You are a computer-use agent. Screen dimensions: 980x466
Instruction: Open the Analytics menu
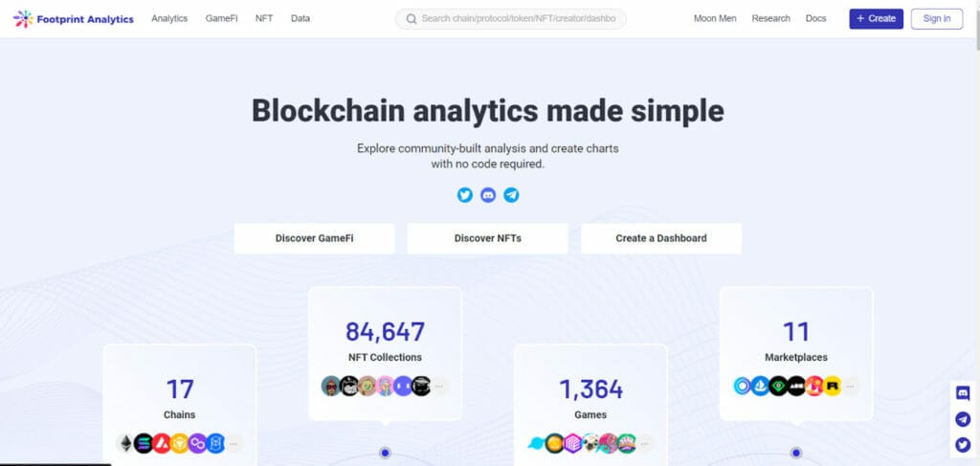(x=169, y=19)
